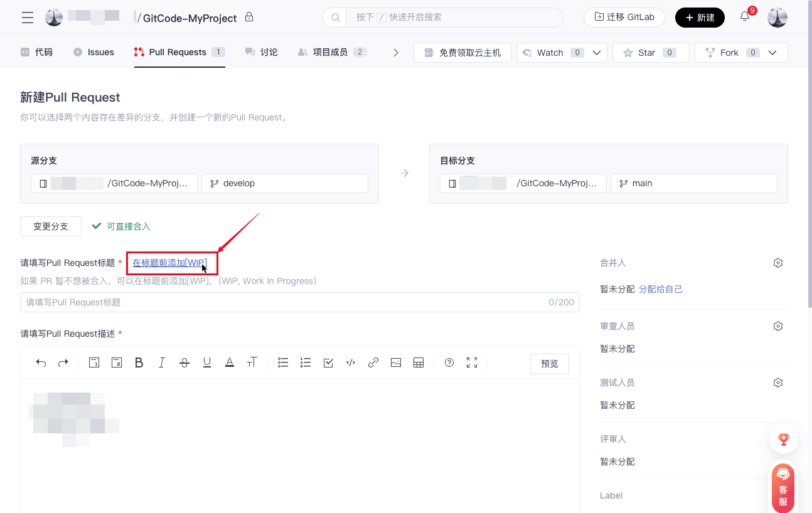
Task: Open the 讨论 tab
Action: click(x=262, y=52)
